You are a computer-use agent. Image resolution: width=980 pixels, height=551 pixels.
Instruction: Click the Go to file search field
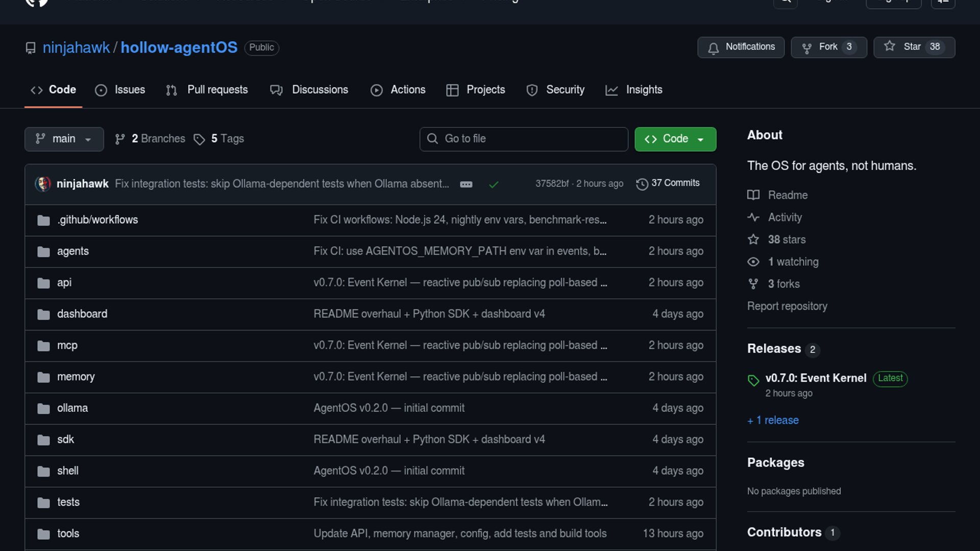[524, 139]
